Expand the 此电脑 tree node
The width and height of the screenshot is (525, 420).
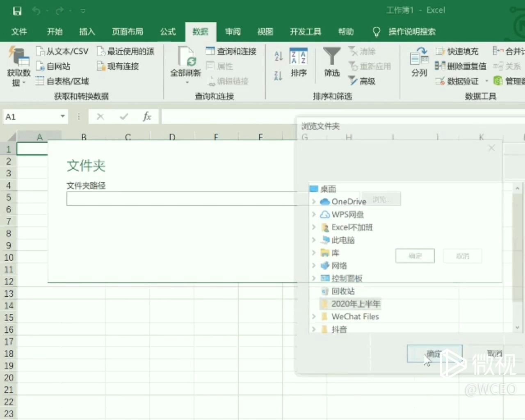pyautogui.click(x=313, y=240)
